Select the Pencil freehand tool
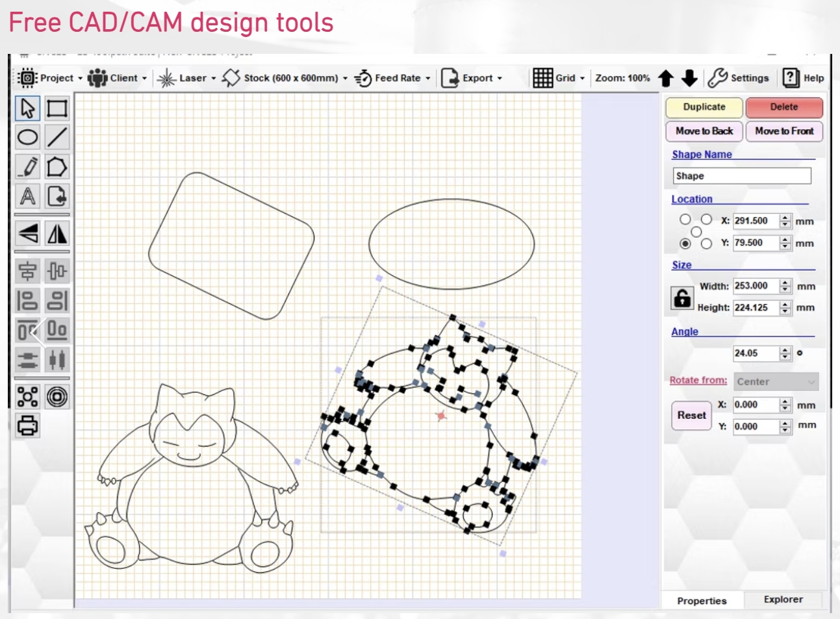 pos(27,167)
